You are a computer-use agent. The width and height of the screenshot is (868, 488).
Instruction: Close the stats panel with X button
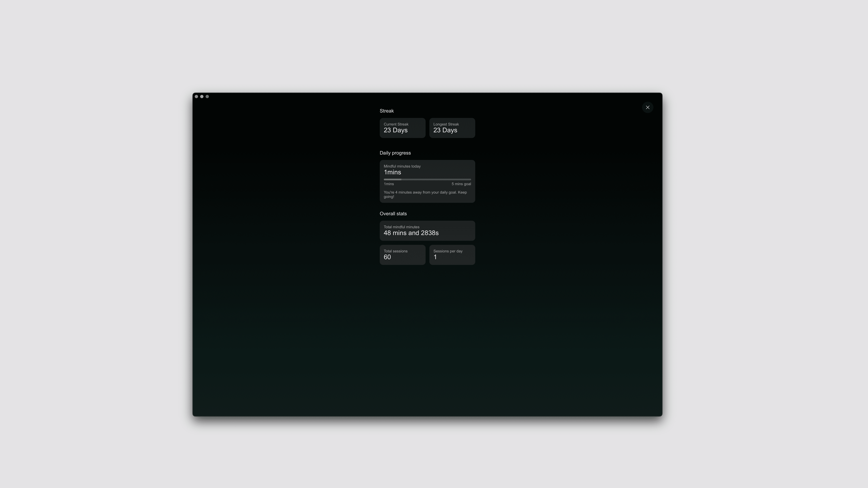(647, 107)
